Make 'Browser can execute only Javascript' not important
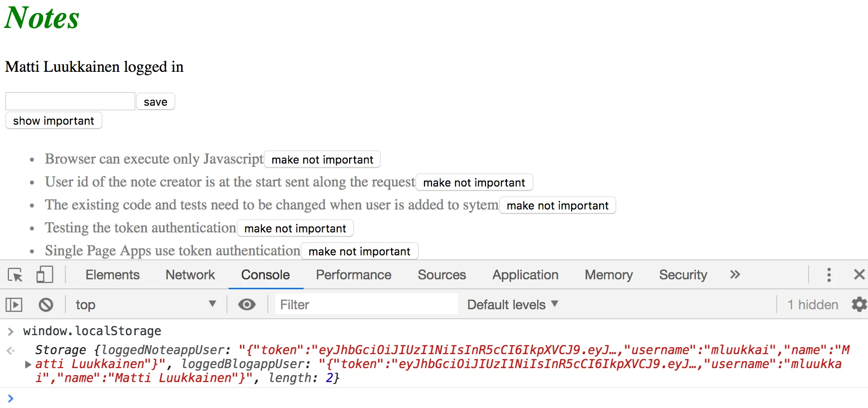 click(322, 160)
